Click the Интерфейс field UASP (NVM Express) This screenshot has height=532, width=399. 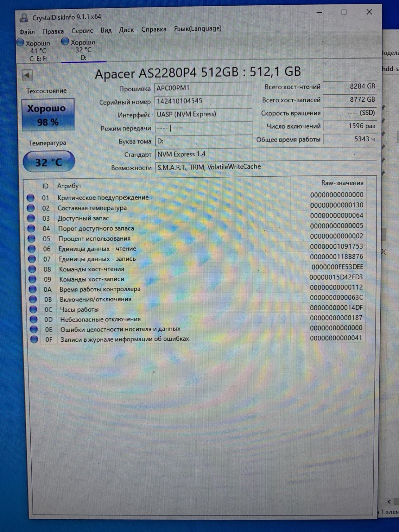click(203, 115)
